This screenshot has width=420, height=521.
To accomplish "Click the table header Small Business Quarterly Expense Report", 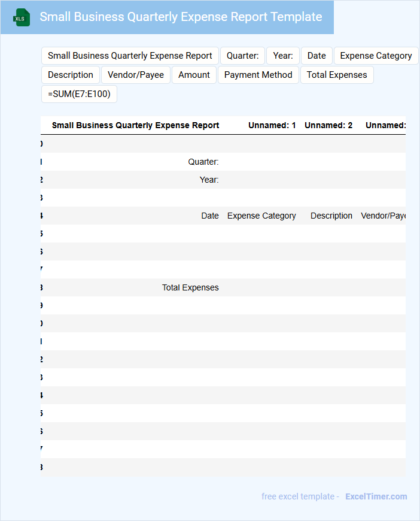I will click(135, 125).
